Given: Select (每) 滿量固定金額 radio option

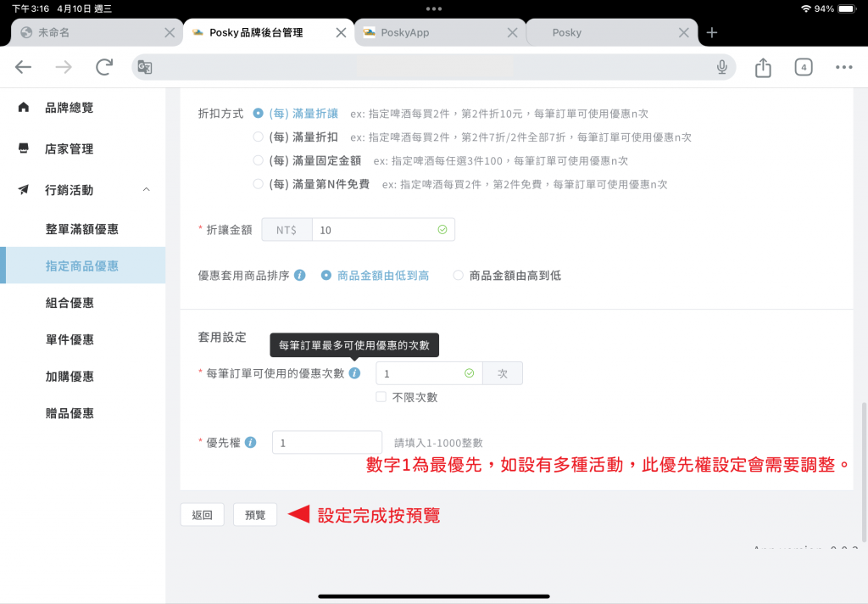Looking at the screenshot, I should point(258,160).
